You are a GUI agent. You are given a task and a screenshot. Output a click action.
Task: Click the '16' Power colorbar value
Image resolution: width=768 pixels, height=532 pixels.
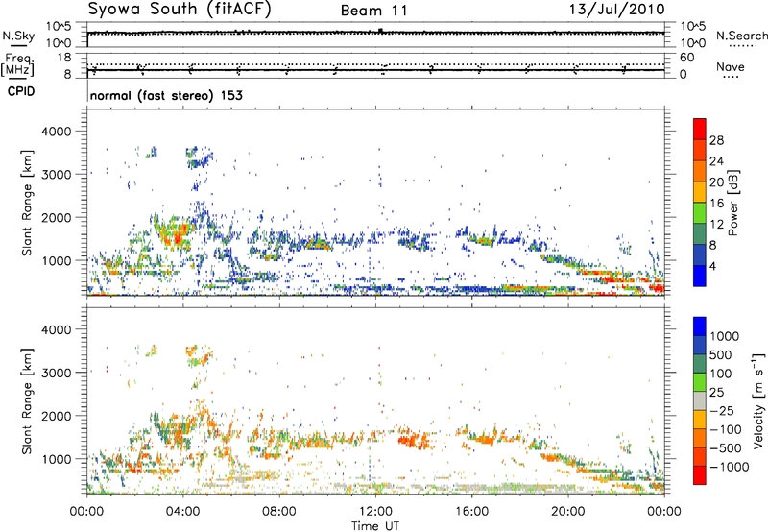click(716, 204)
